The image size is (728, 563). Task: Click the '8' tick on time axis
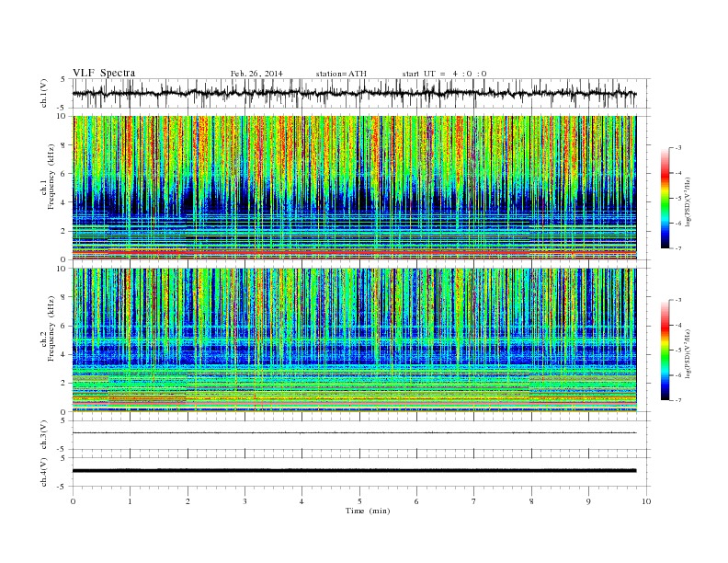click(531, 501)
